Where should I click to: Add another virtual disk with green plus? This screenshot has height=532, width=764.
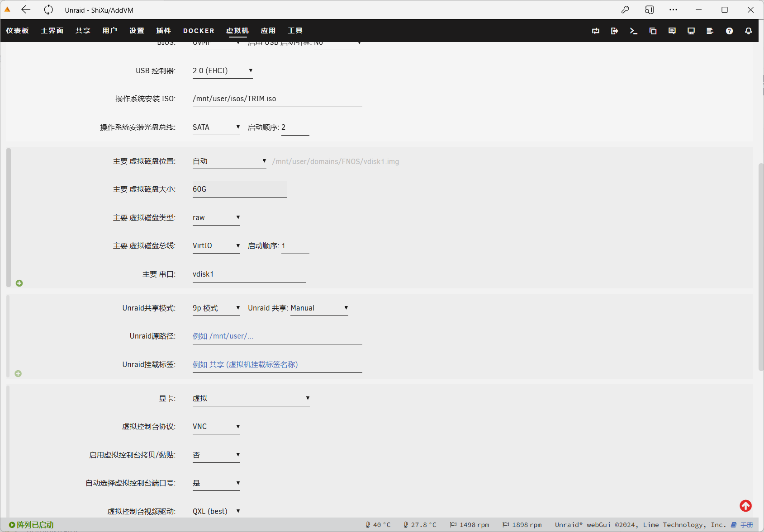tap(19, 283)
